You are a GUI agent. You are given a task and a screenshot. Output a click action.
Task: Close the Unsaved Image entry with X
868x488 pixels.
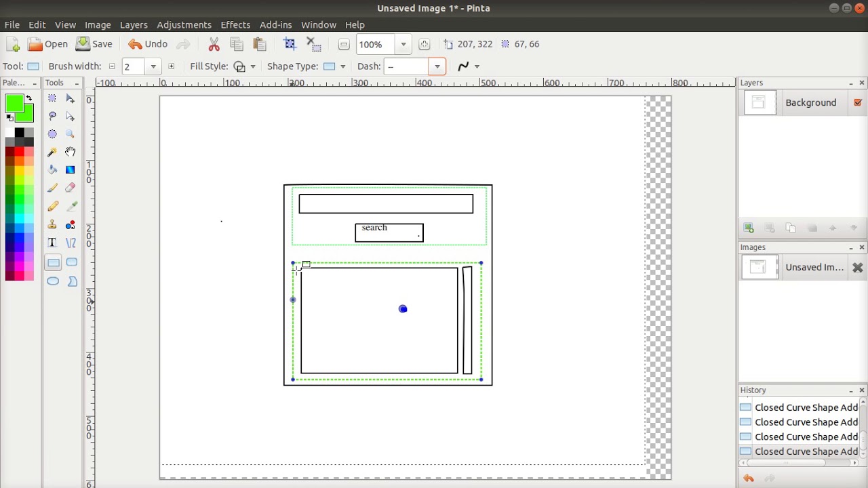tap(857, 268)
